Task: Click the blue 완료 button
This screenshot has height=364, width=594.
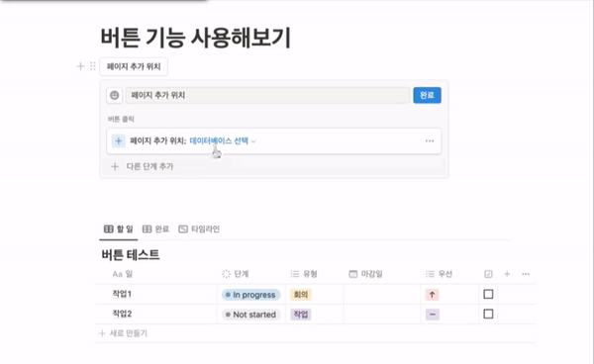Action: click(x=427, y=95)
